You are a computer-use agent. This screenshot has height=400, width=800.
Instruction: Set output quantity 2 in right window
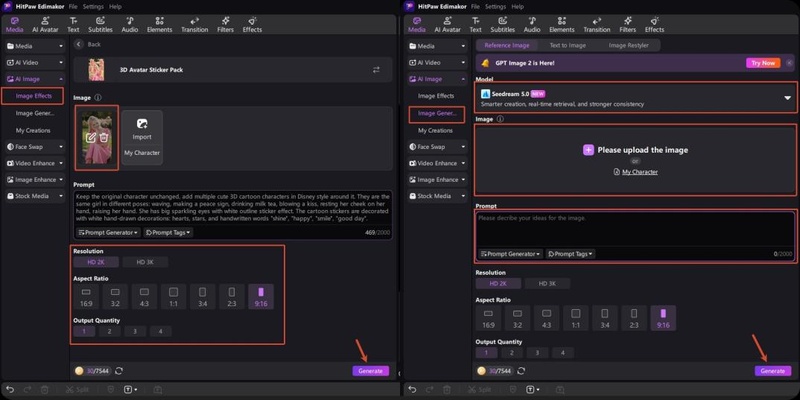pyautogui.click(x=512, y=353)
